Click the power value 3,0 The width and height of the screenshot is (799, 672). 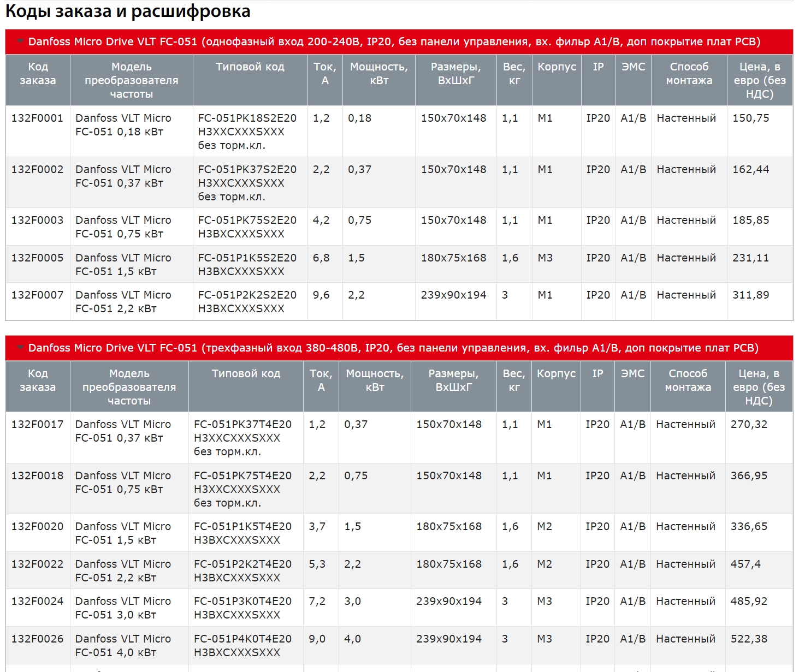tap(352, 601)
